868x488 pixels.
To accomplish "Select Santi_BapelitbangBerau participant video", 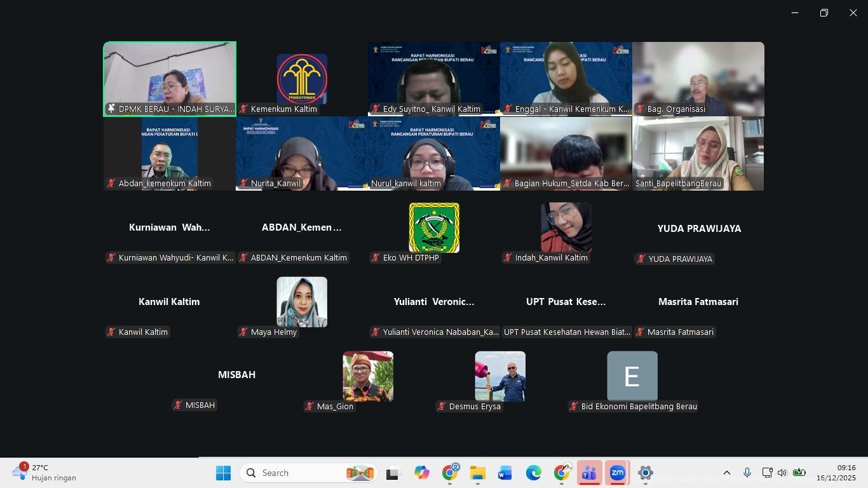I will tap(698, 153).
